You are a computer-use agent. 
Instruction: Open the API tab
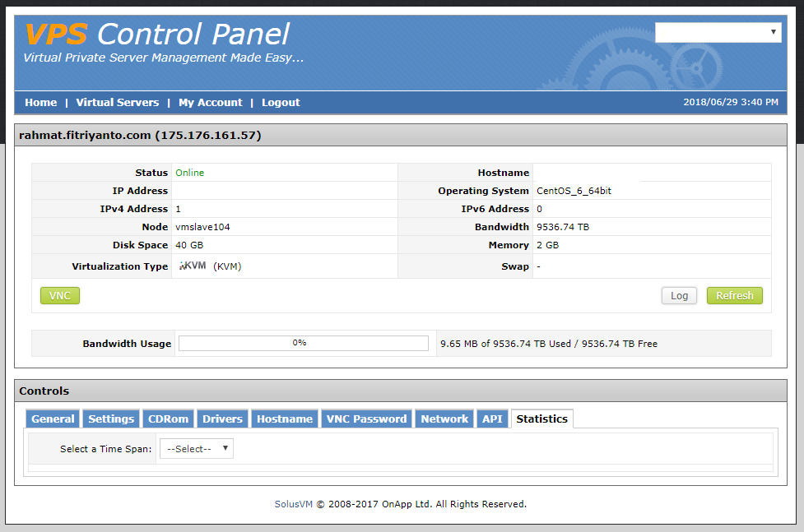[x=492, y=419]
